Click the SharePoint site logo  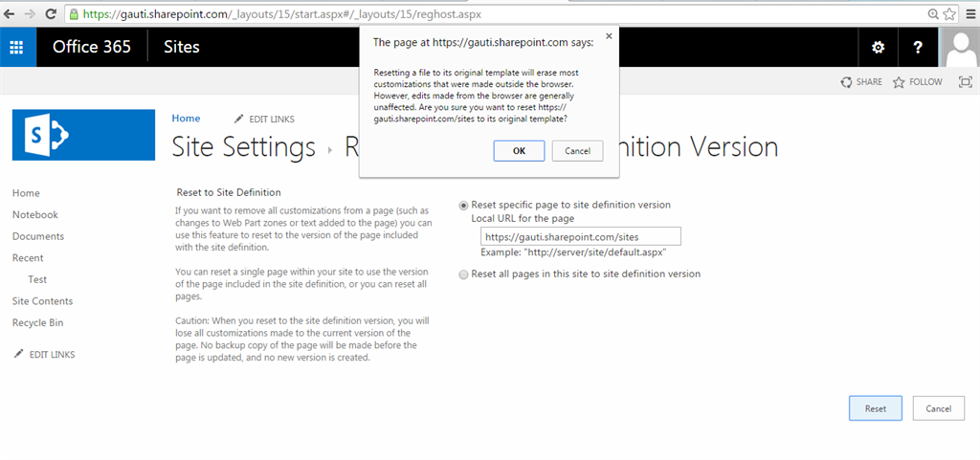[84, 135]
